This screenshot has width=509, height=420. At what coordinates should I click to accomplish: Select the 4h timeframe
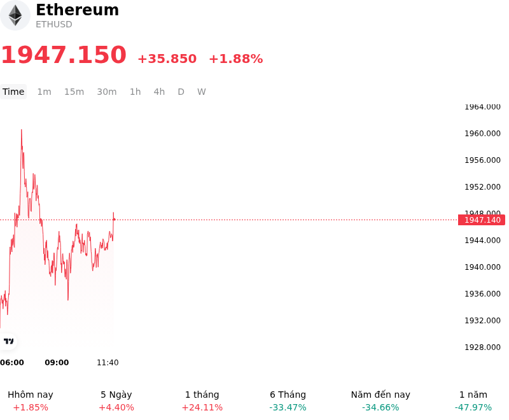159,92
